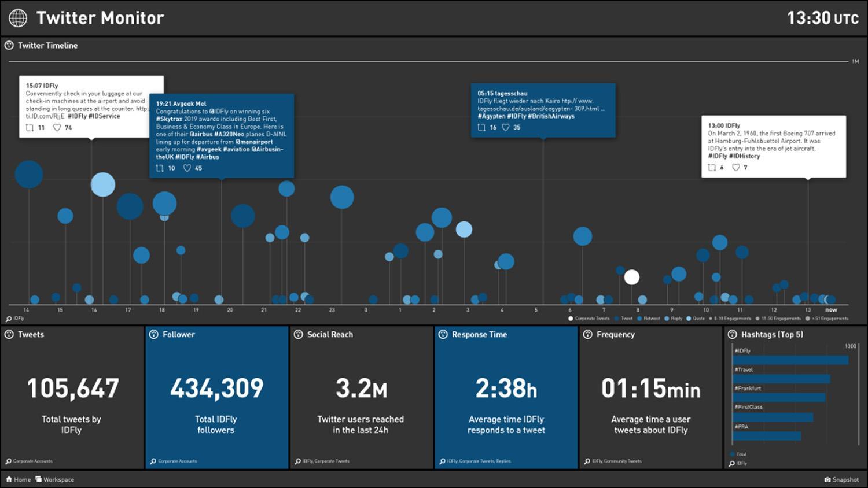Screen dimensions: 868x488
Task: Click the Frequency tile filter search icon
Action: 587,461
